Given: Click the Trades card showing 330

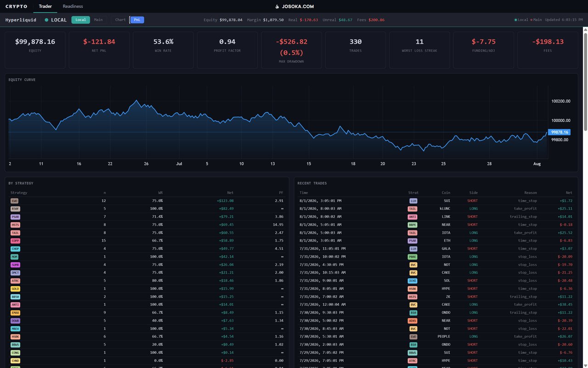Looking at the screenshot, I should pyautogui.click(x=356, y=50).
